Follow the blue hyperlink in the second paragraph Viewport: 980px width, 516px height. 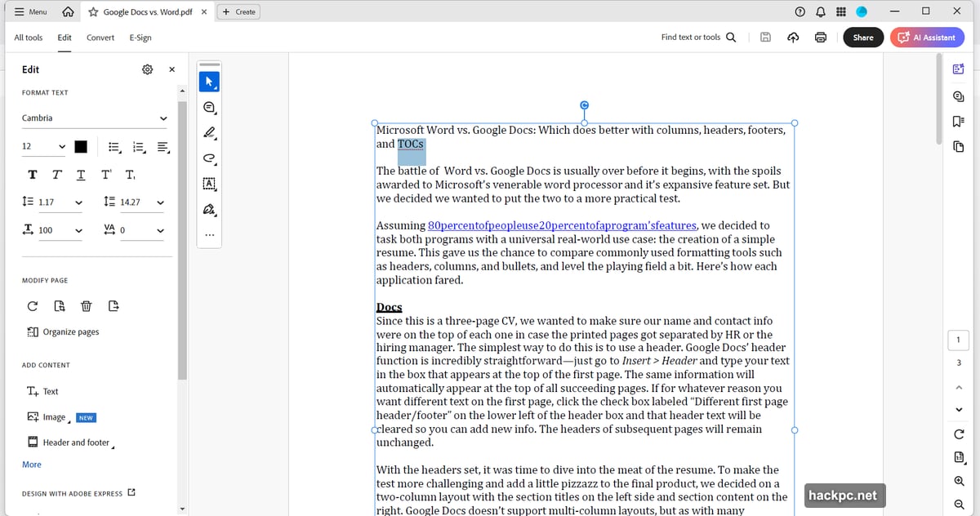pos(560,225)
